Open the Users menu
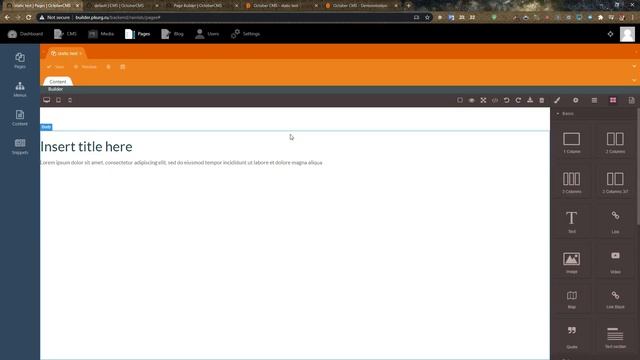This screenshot has width=640, height=360. pyautogui.click(x=207, y=34)
